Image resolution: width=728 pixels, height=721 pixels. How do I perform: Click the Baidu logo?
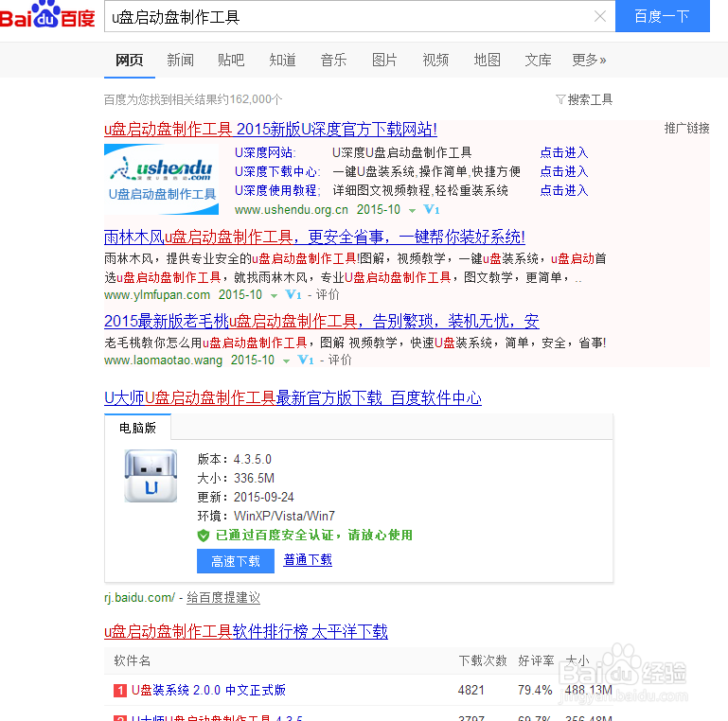coord(47,15)
